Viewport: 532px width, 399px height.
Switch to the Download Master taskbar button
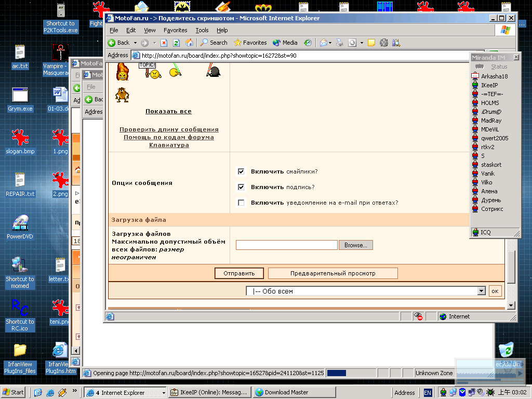pos(295,393)
